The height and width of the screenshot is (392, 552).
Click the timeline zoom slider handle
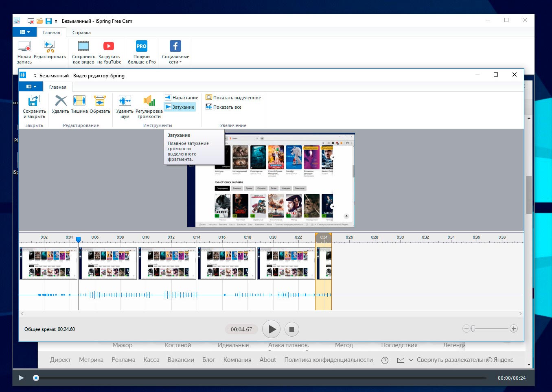pos(473,328)
